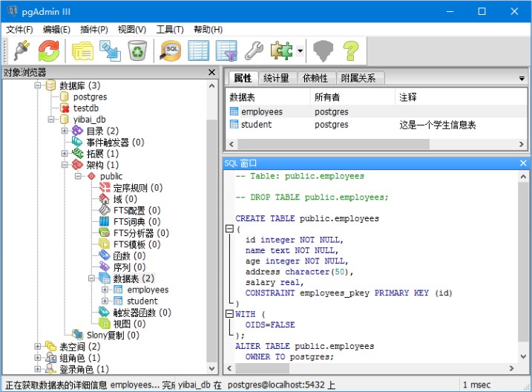
Task: Select employees row in properties list
Action: pyautogui.click(x=376, y=111)
